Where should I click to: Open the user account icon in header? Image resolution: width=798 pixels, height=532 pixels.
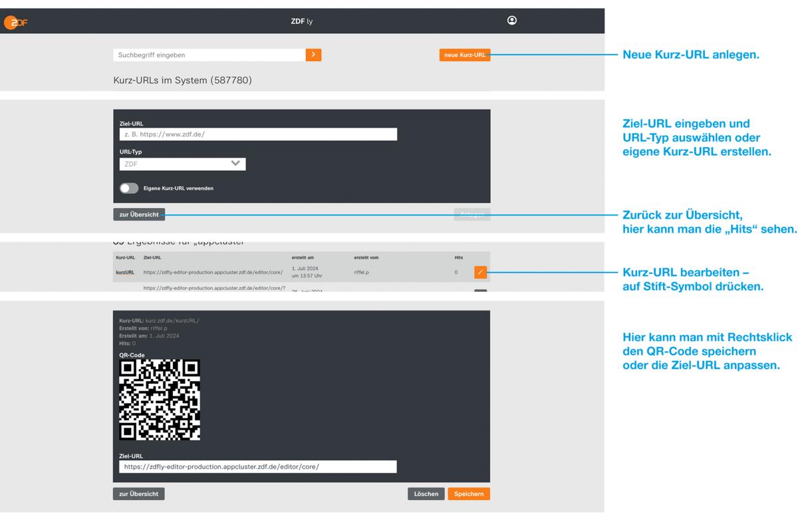coord(511,21)
